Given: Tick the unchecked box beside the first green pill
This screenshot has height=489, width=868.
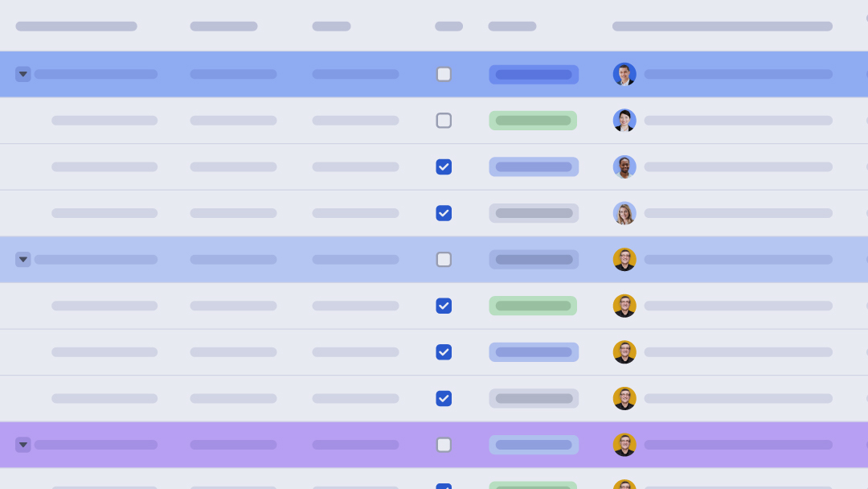Looking at the screenshot, I should 444,121.
